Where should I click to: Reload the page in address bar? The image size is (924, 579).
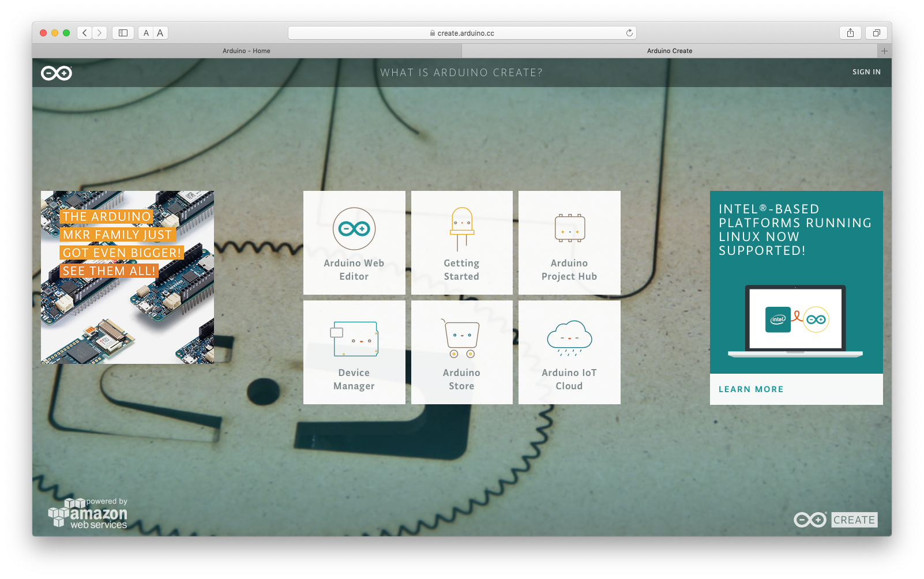[x=629, y=33]
